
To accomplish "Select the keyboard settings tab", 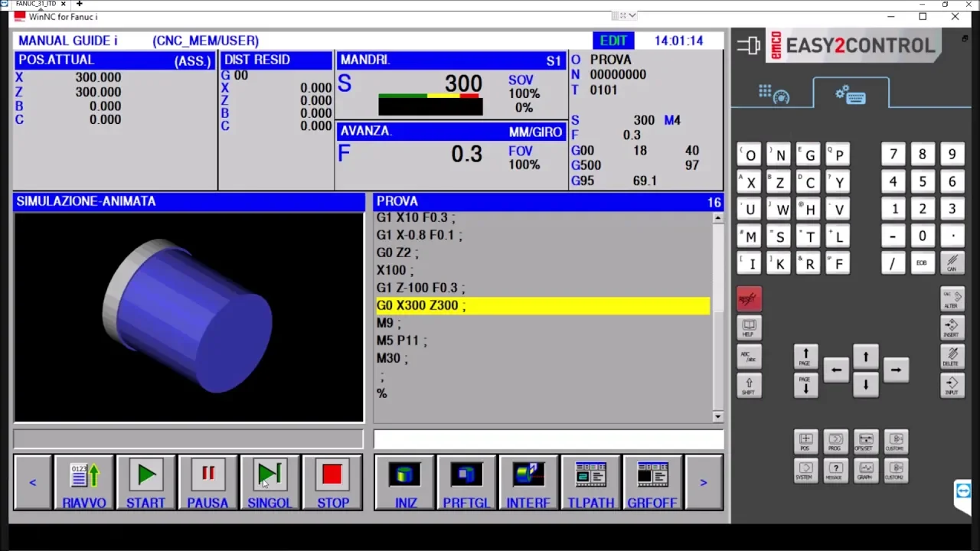I will [x=851, y=95].
